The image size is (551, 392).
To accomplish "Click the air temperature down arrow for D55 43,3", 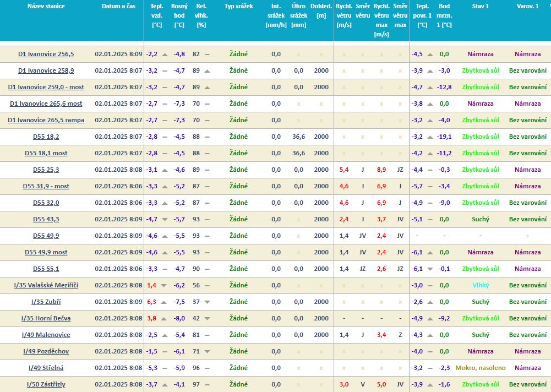I will tap(165, 219).
